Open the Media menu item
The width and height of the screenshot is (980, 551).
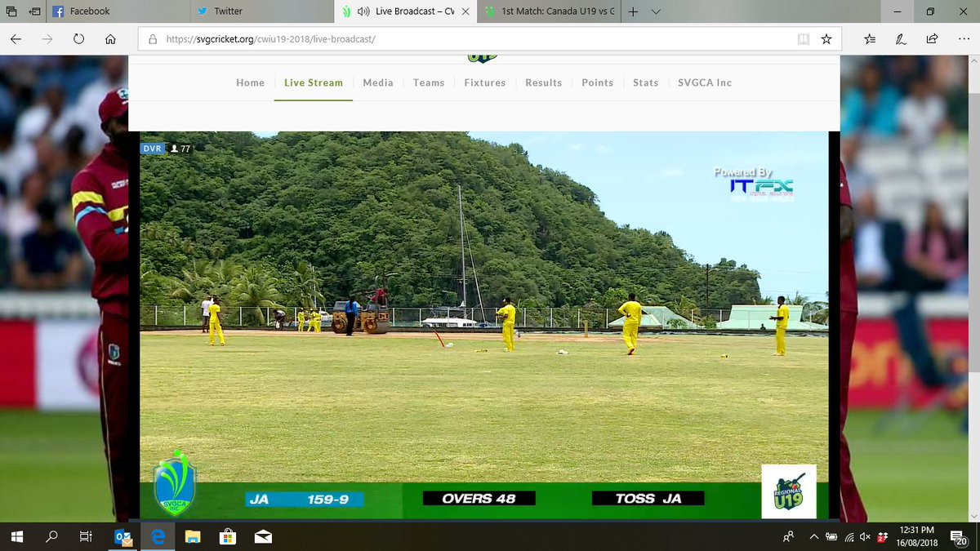378,82
